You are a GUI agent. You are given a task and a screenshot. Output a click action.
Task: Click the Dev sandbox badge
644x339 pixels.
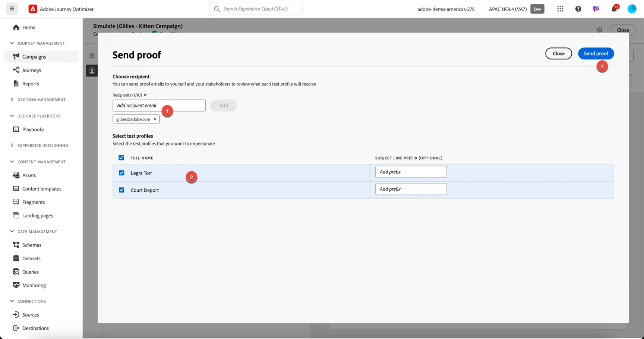pos(537,9)
